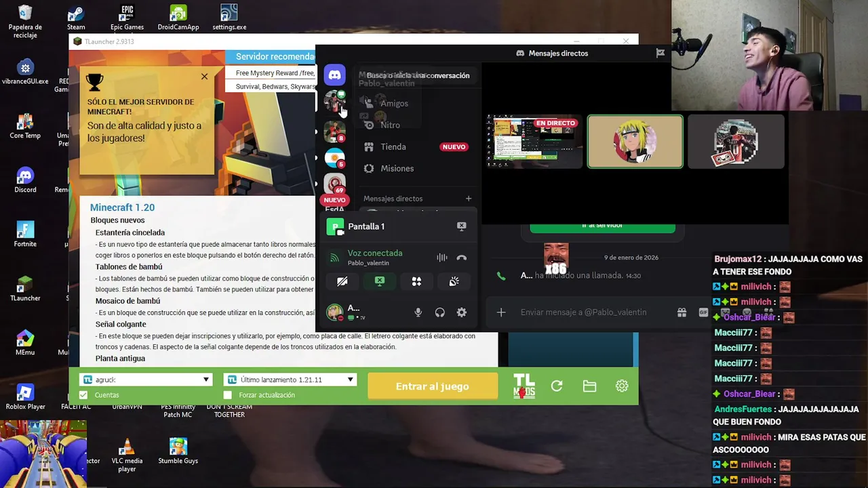Open Discord inbox flag icon
The width and height of the screenshot is (868, 488).
660,53
